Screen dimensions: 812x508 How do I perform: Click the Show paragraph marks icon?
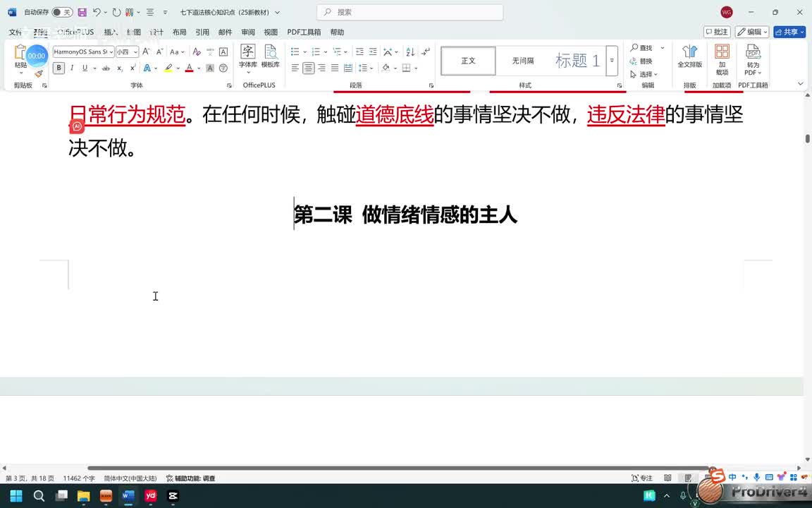point(426,52)
